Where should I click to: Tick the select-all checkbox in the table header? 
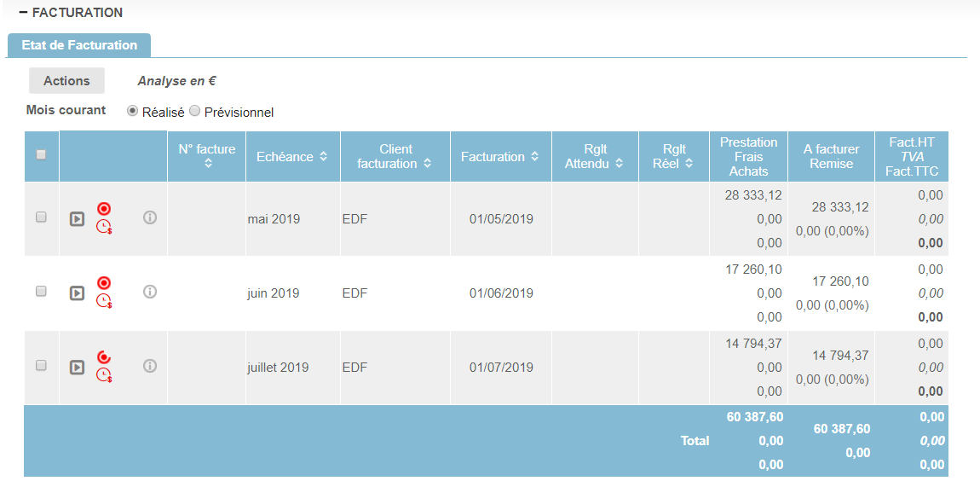41,155
